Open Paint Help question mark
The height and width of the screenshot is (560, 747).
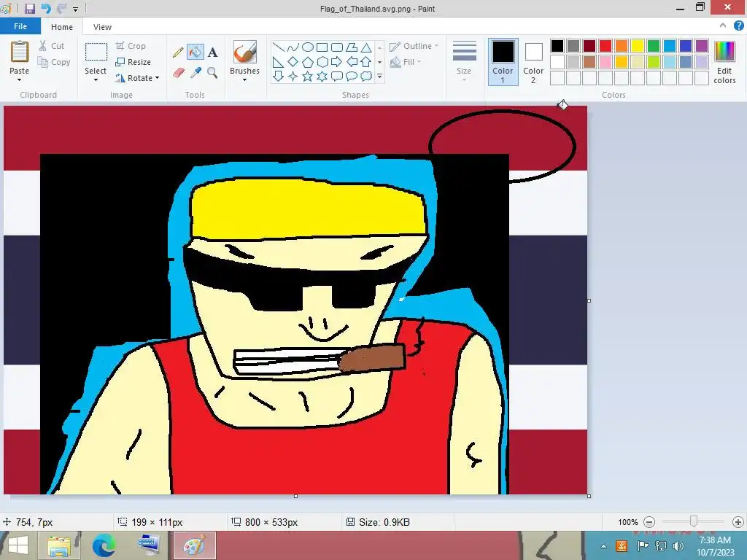pyautogui.click(x=738, y=26)
